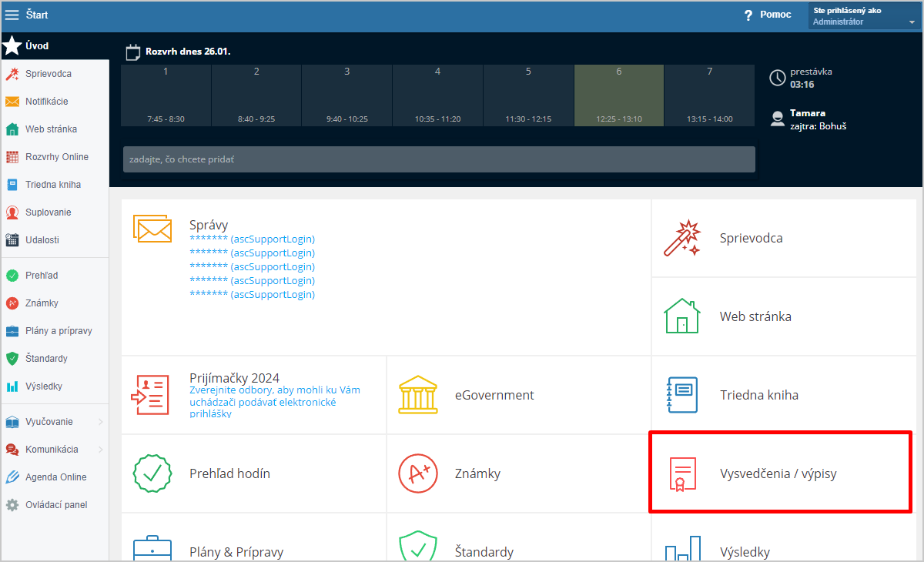Click the red grade icon for Známky in sidebar
This screenshot has width=924, height=562.
point(12,303)
